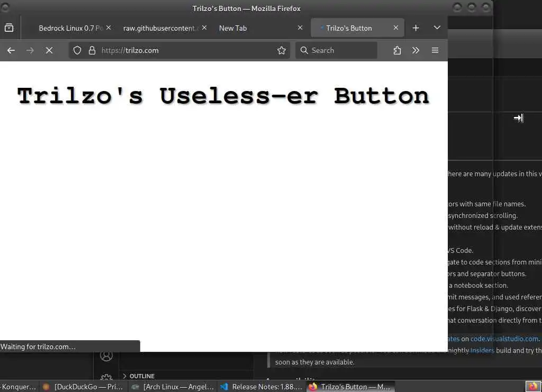Close the New Tab tab
Image resolution: width=542 pixels, height=392 pixels.
(300, 28)
